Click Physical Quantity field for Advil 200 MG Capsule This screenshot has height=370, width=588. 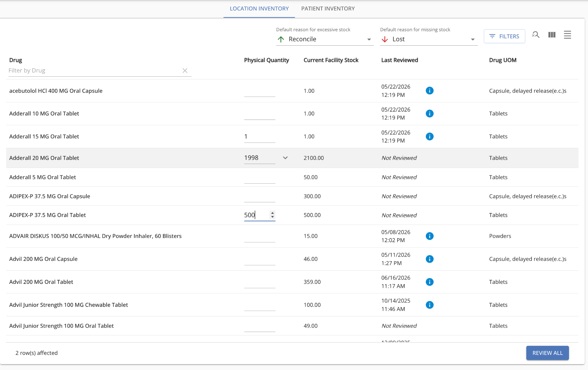[x=260, y=259]
